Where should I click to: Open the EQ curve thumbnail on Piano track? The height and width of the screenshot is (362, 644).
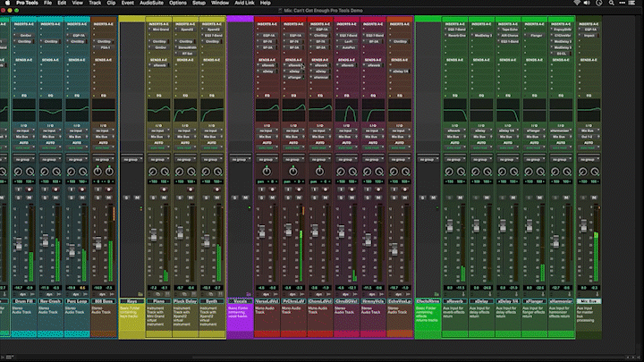tap(158, 109)
